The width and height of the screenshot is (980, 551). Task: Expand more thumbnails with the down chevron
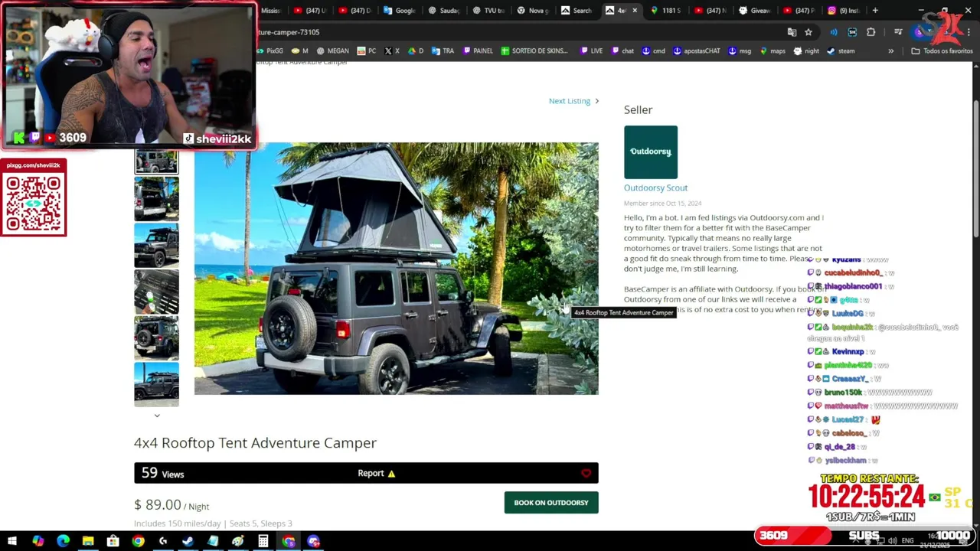pos(157,416)
